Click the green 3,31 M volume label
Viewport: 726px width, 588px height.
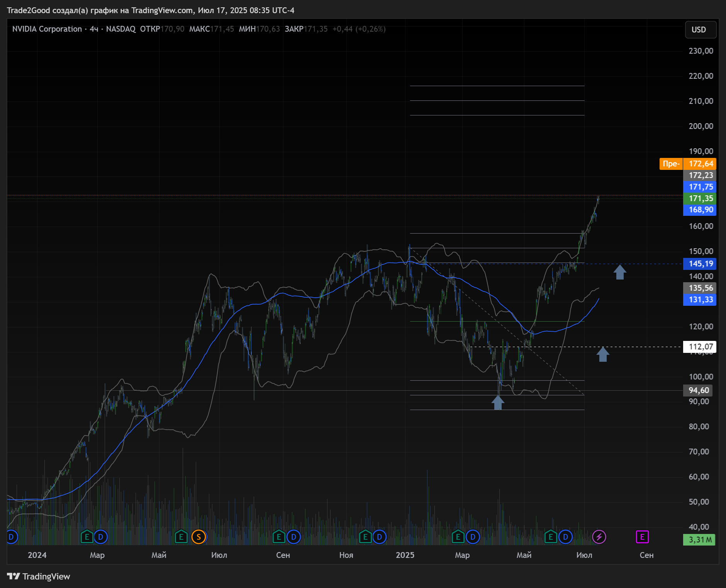point(699,539)
